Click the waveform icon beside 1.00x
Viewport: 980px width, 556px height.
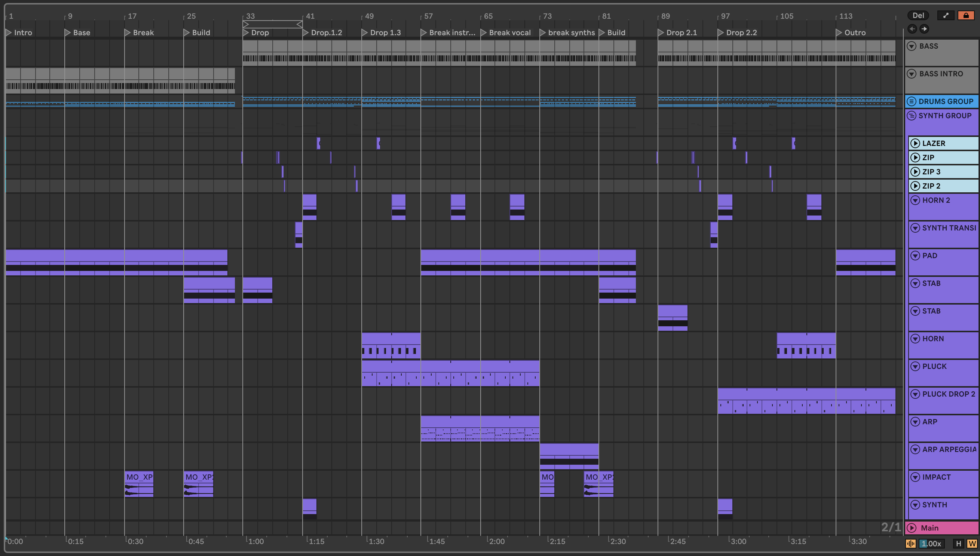point(910,543)
